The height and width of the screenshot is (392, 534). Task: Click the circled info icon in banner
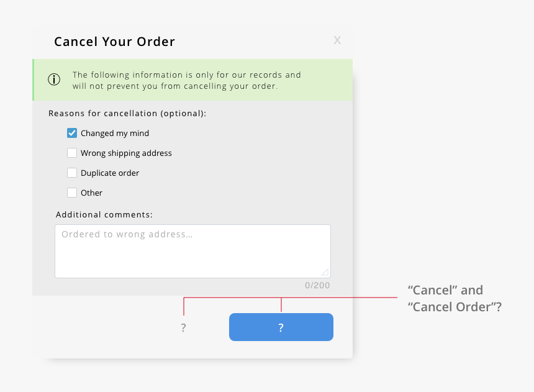pos(54,80)
